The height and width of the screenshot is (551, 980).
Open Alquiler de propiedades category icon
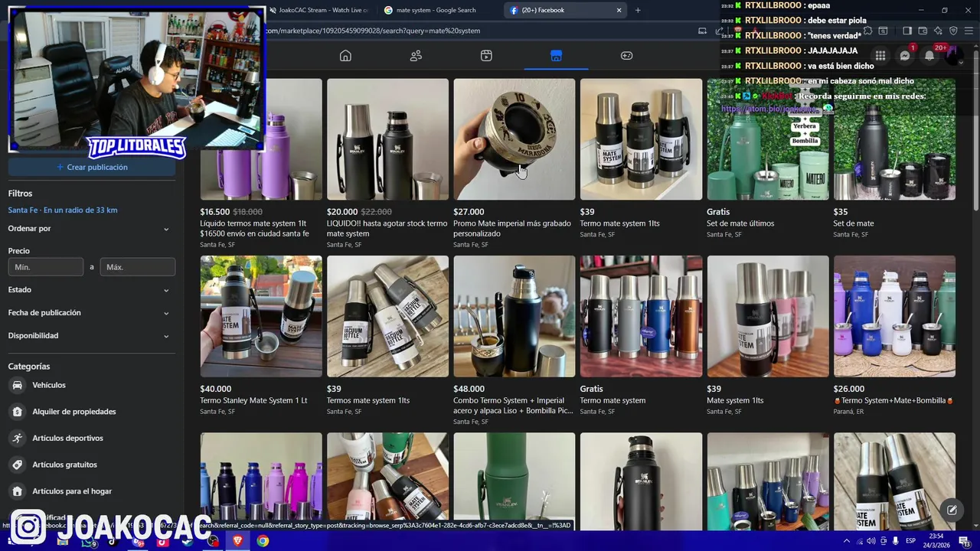(x=17, y=412)
